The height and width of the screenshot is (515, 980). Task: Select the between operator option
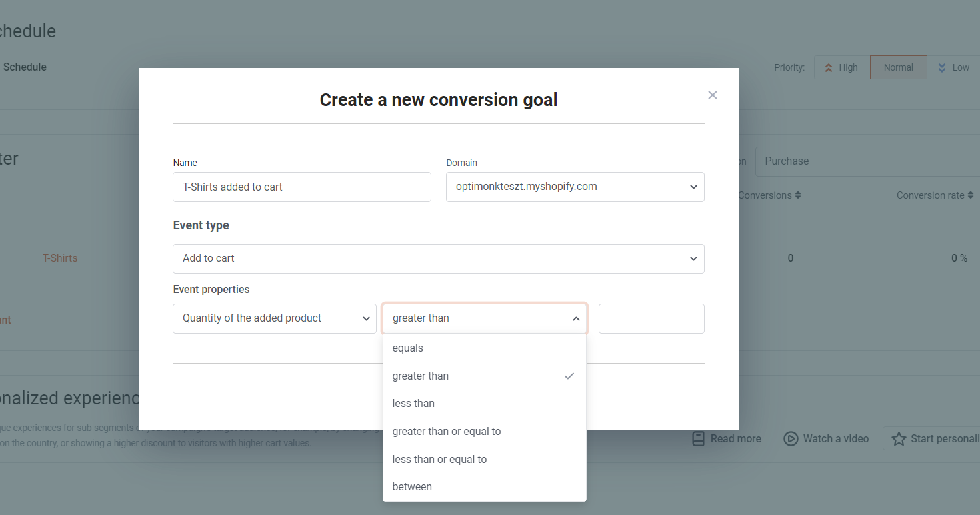coord(485,487)
